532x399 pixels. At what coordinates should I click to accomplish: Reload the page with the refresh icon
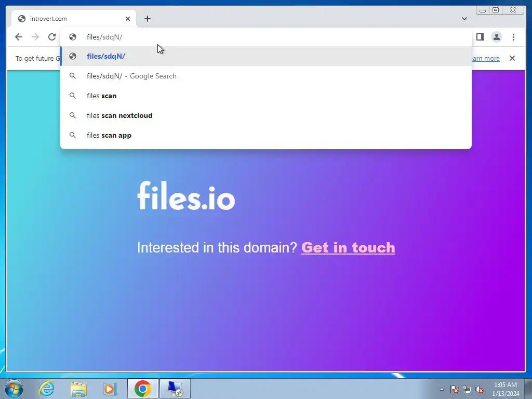pos(52,37)
